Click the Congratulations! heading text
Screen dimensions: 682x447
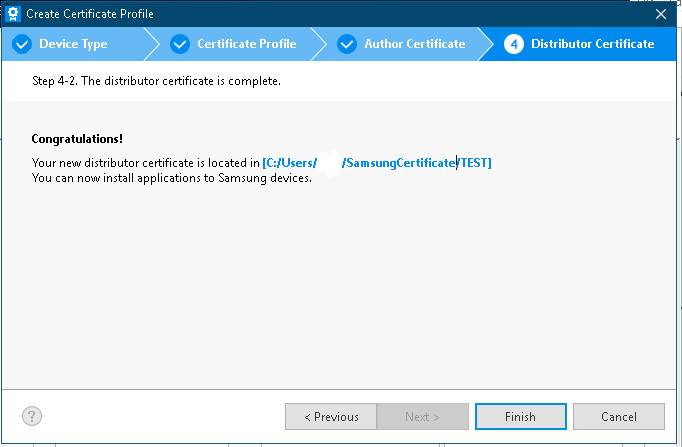[77, 139]
